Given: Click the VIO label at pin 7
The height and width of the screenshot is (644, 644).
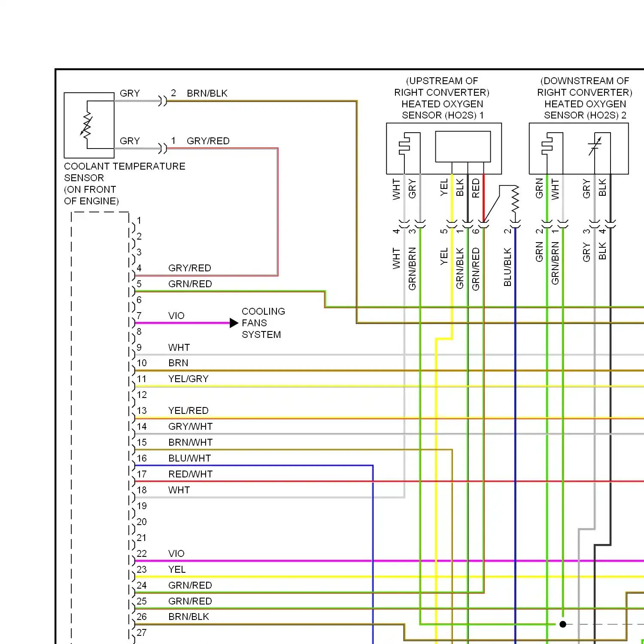Looking at the screenshot, I should click(176, 316).
